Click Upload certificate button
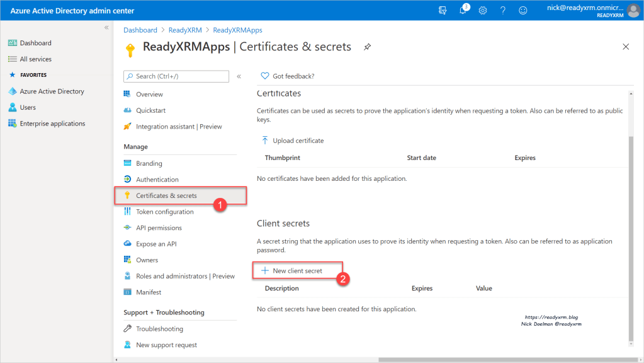Viewport: 644px width, 363px height. [x=298, y=141]
